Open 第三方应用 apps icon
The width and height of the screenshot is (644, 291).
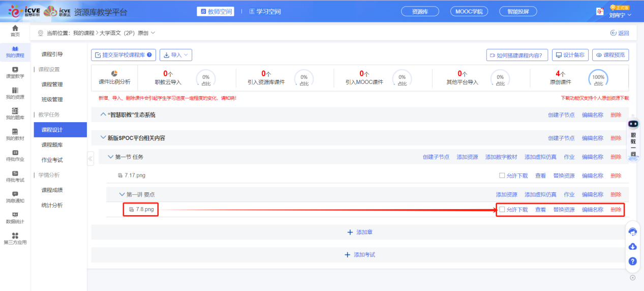click(15, 238)
